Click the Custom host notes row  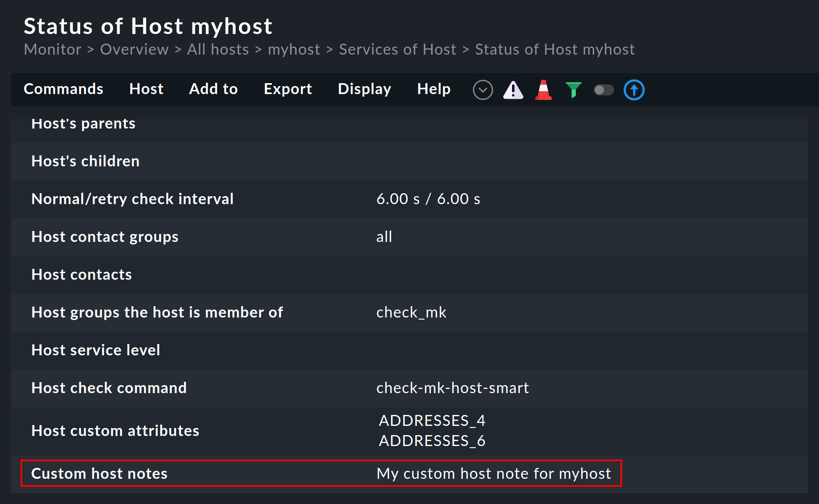pyautogui.click(x=99, y=473)
